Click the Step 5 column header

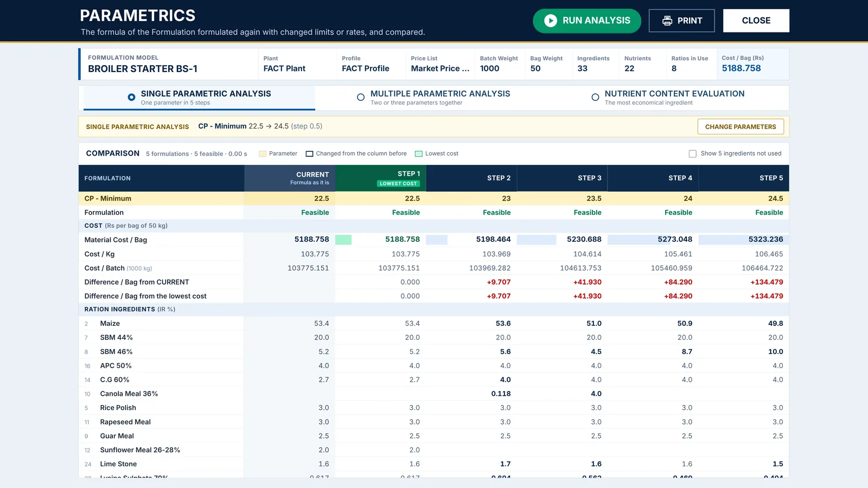click(x=744, y=178)
